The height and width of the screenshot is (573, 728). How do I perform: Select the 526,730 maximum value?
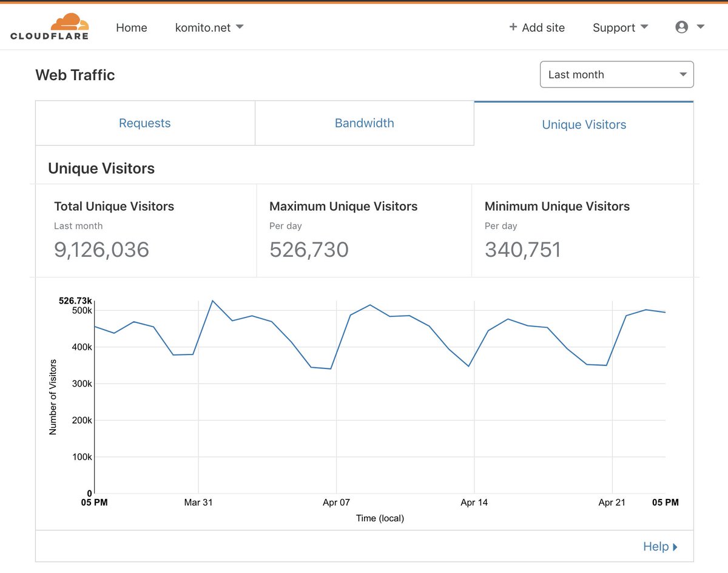(309, 249)
